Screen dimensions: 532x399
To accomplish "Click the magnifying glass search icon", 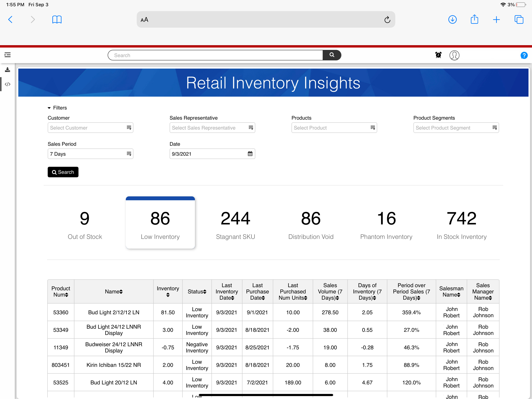I will point(332,55).
